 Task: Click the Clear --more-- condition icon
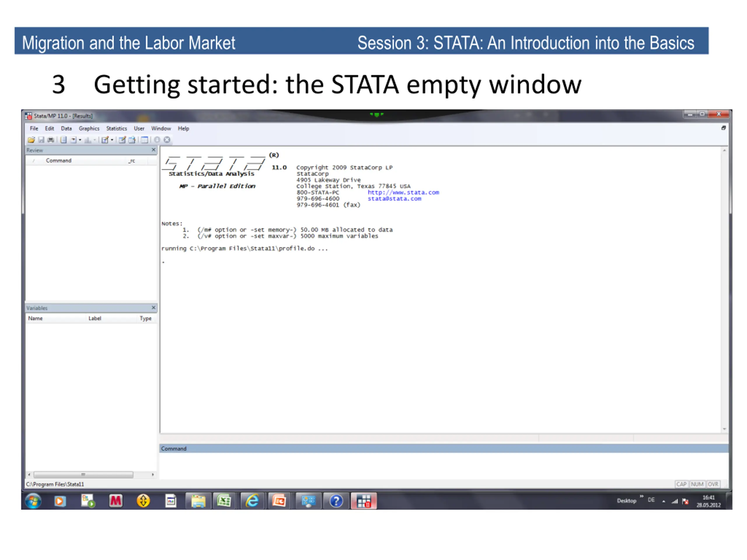pyautogui.click(x=157, y=140)
